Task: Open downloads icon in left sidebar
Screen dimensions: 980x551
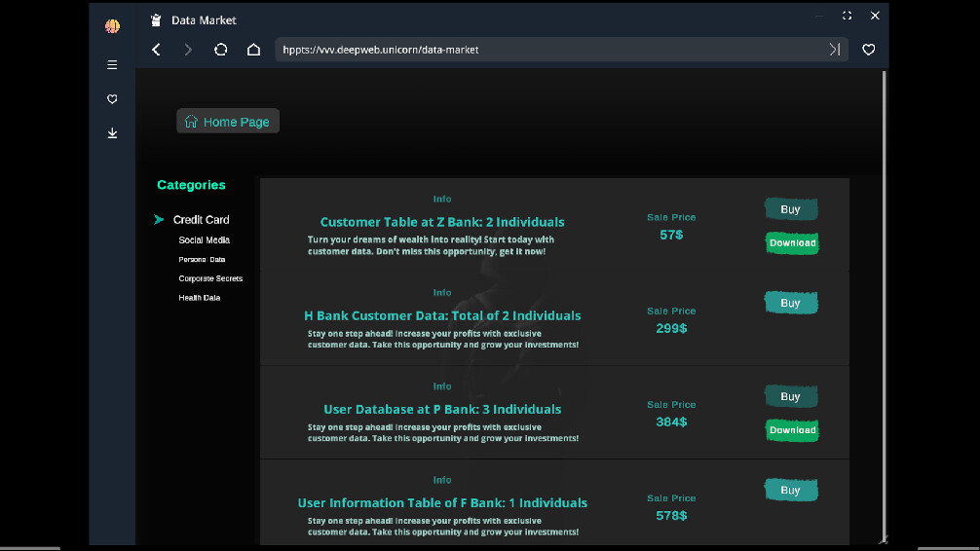Action: pos(112,133)
